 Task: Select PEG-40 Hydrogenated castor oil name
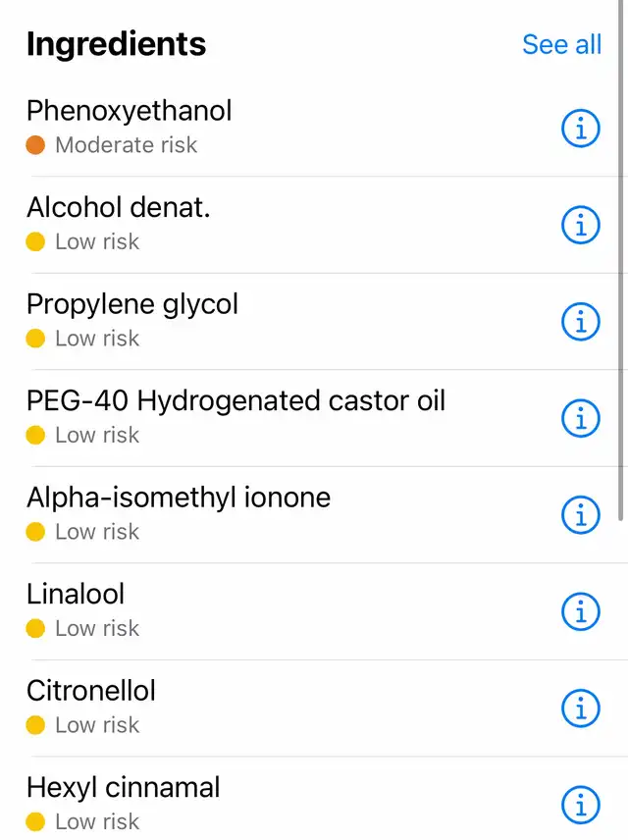click(x=235, y=400)
